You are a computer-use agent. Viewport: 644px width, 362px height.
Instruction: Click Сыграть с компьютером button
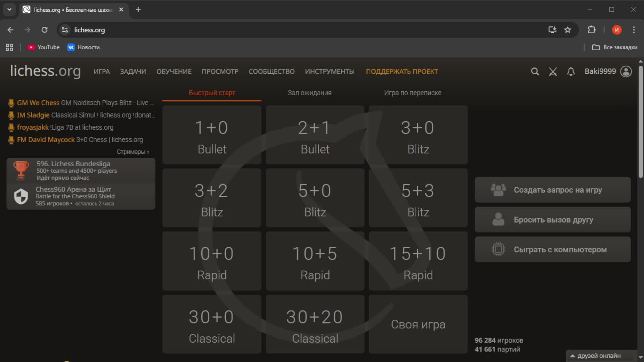pyautogui.click(x=552, y=249)
